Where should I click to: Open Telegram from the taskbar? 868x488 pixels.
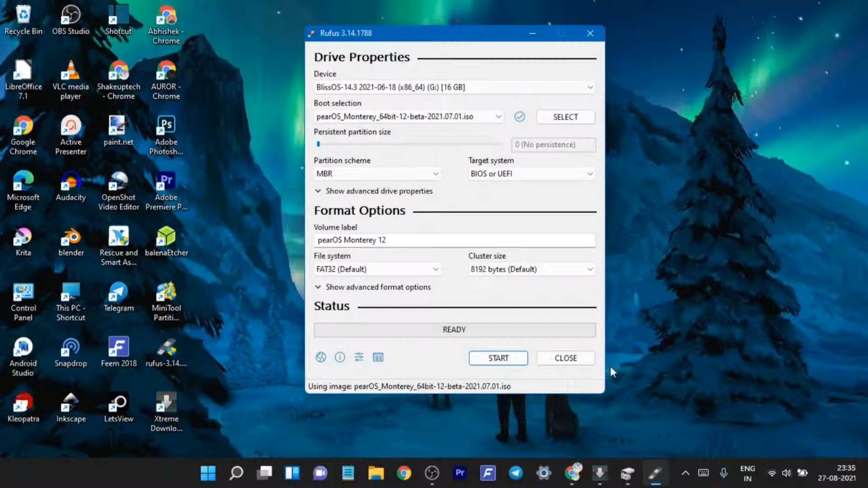[x=516, y=473]
